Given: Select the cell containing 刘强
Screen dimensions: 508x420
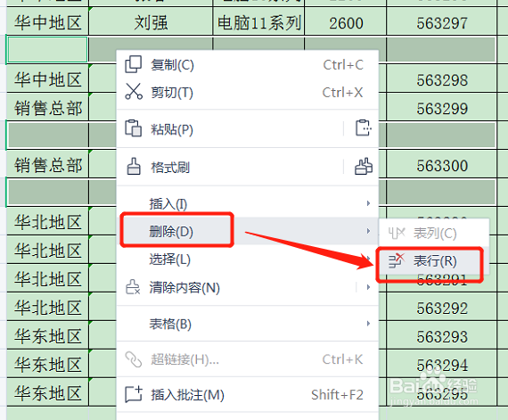Looking at the screenshot, I should click(x=151, y=22).
